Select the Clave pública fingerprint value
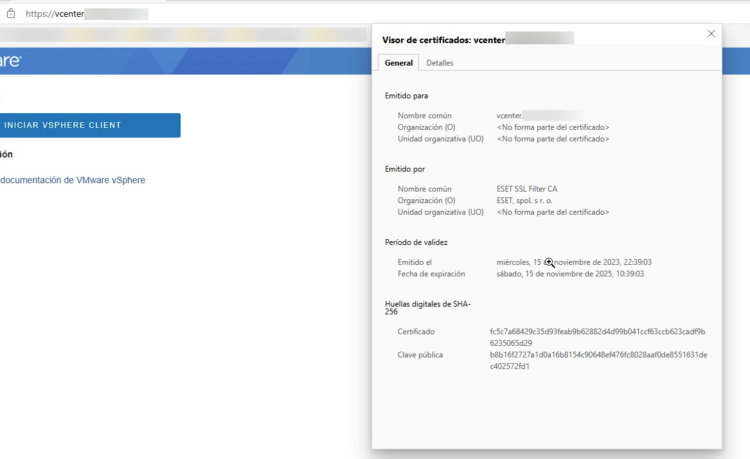This screenshot has width=750, height=459. coord(598,361)
